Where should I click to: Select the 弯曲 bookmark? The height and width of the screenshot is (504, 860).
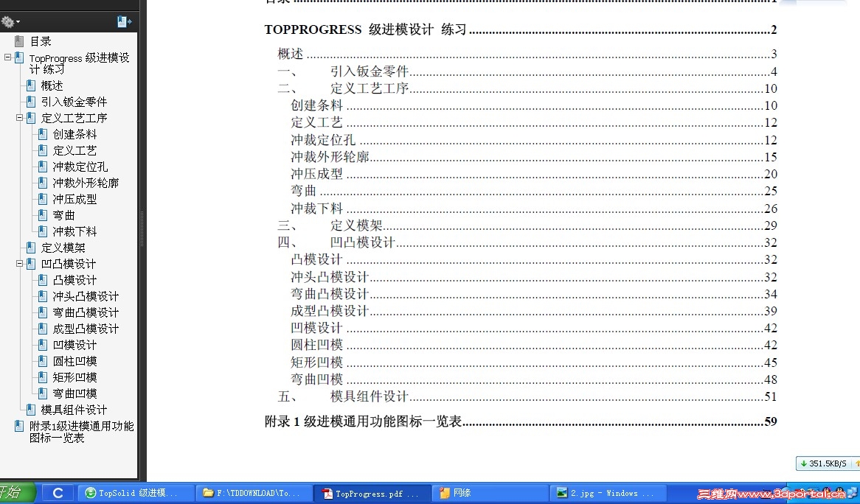(x=63, y=215)
